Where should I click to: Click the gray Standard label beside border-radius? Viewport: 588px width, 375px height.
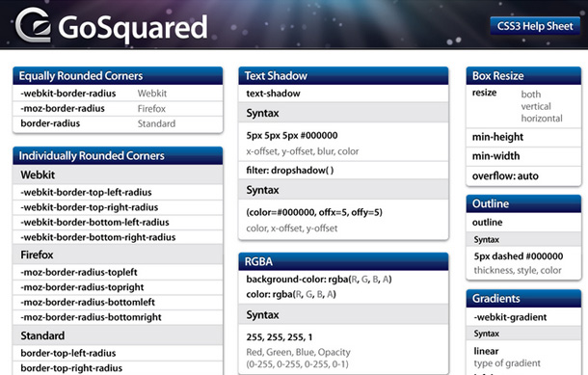(156, 123)
